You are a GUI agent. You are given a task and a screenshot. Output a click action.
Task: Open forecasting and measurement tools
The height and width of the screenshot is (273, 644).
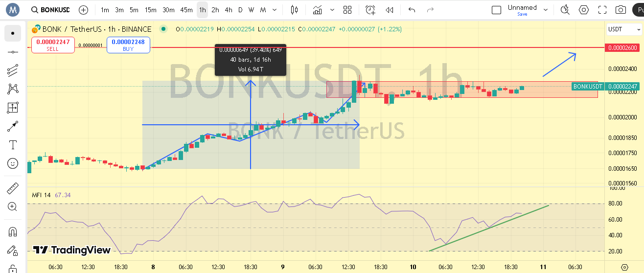(x=13, y=108)
